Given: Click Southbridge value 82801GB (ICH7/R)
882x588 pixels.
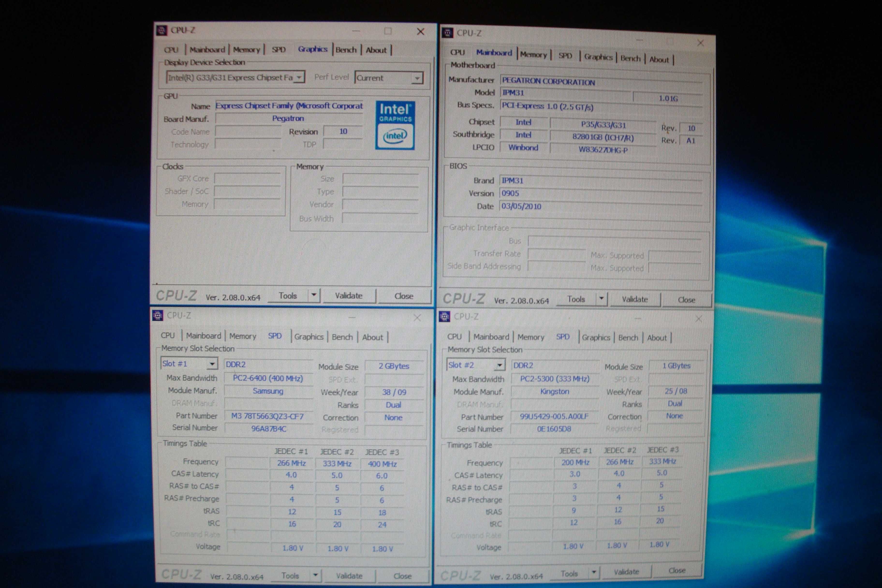Looking at the screenshot, I should click(603, 137).
